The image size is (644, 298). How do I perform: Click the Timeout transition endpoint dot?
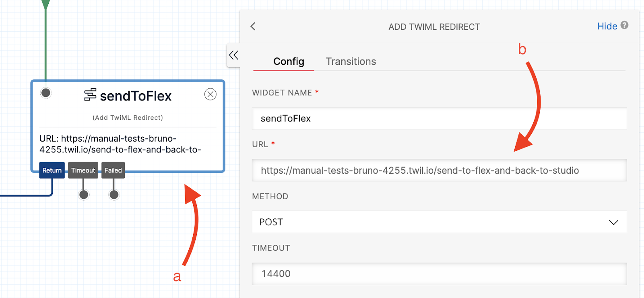click(84, 195)
